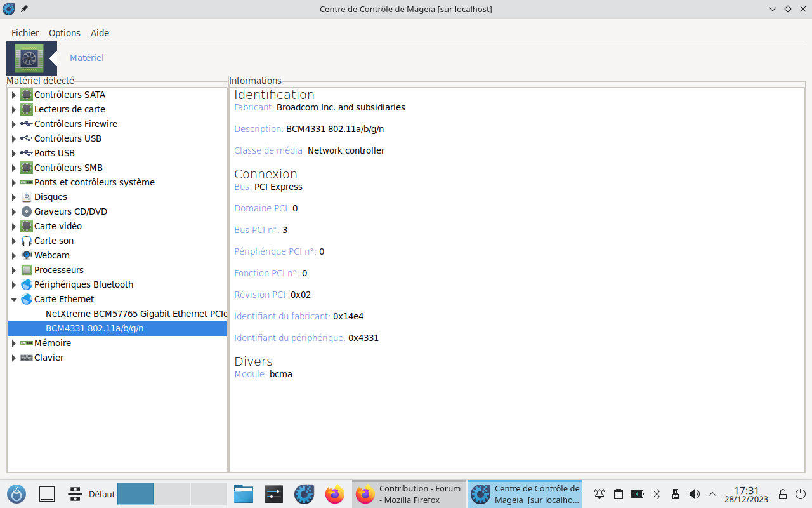Click the notifications bell tray icon
Screen dimensions: 812x508
pyautogui.click(x=599, y=494)
